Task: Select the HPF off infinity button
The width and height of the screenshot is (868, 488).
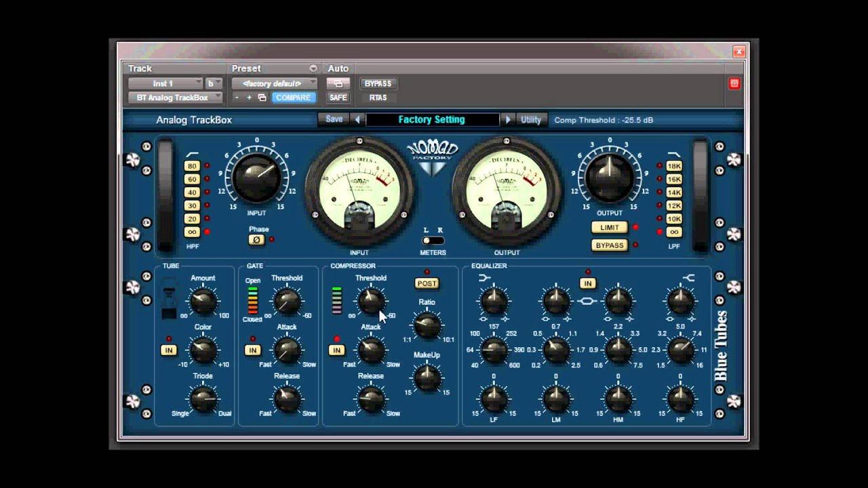Action: (193, 232)
